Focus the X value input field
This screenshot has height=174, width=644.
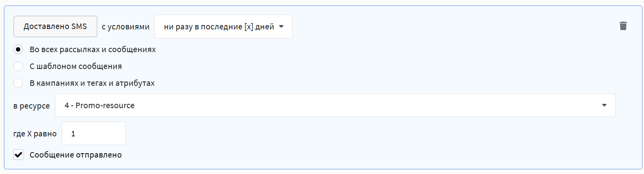tap(94, 134)
